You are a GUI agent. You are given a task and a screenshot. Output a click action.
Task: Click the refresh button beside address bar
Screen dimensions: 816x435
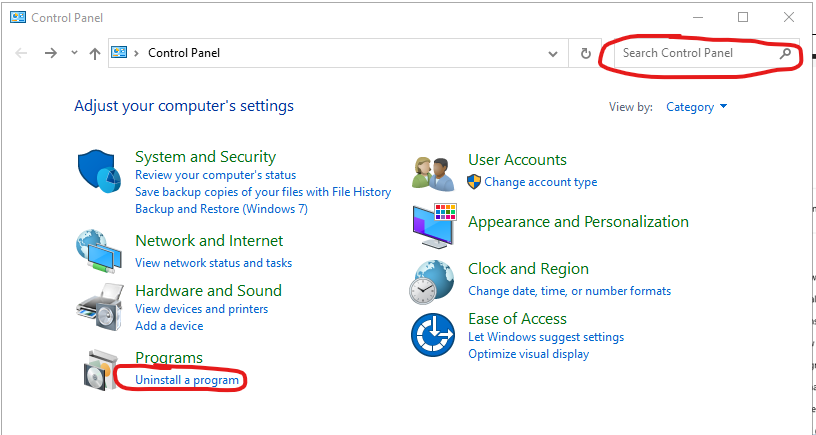[585, 53]
